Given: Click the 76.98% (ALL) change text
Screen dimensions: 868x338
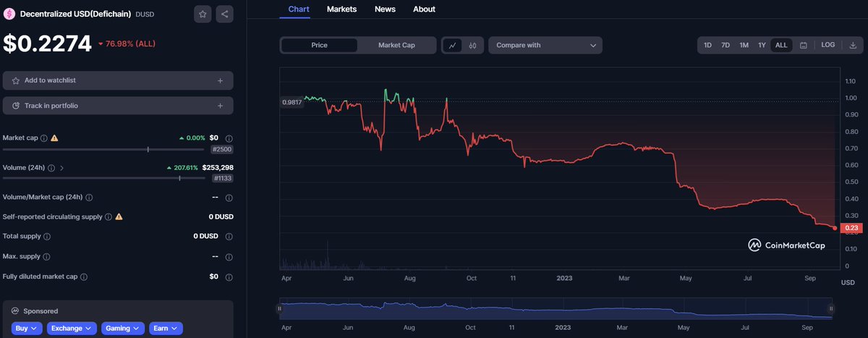Looking at the screenshot, I should point(131,44).
